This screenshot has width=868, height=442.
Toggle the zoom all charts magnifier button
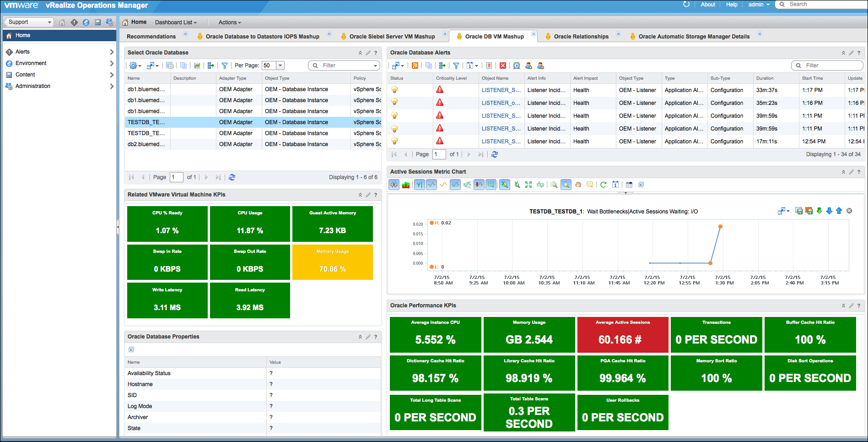point(566,185)
